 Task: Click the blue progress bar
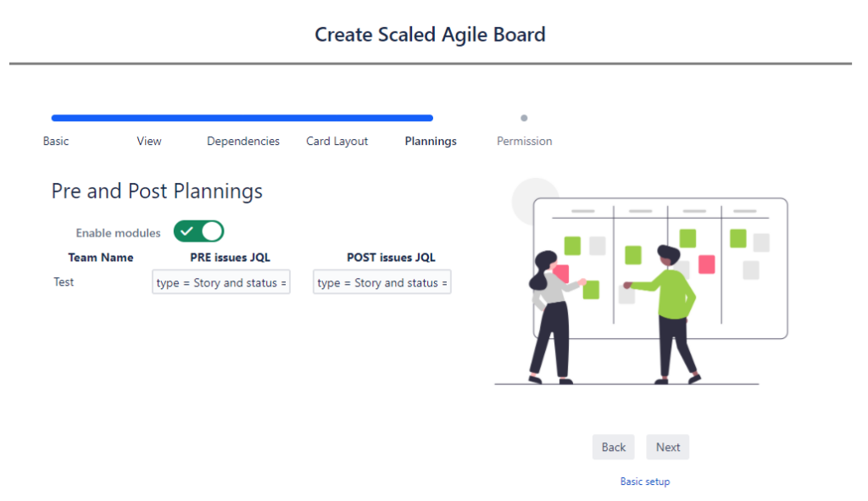(242, 118)
